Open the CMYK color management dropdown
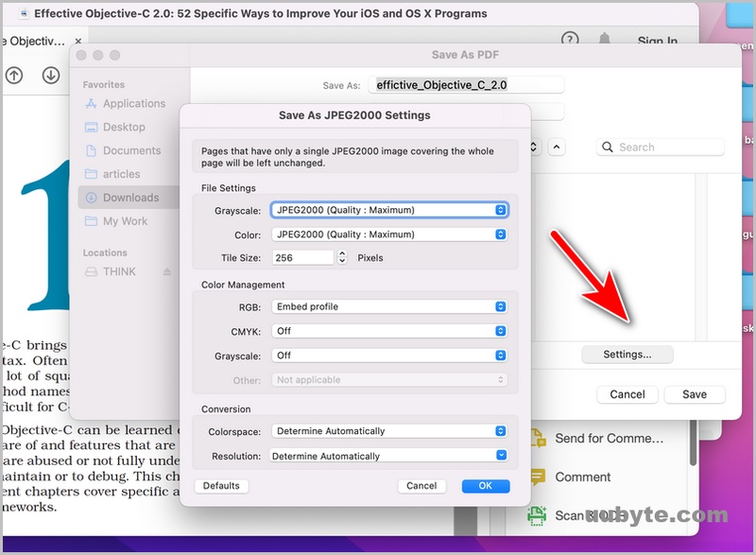Image resolution: width=756 pixels, height=555 pixels. [389, 331]
